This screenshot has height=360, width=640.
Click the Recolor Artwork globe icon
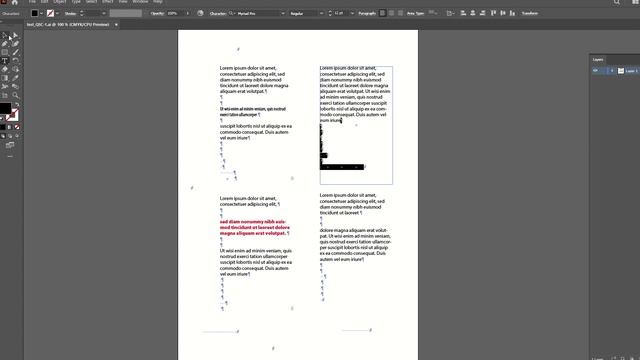tap(200, 13)
